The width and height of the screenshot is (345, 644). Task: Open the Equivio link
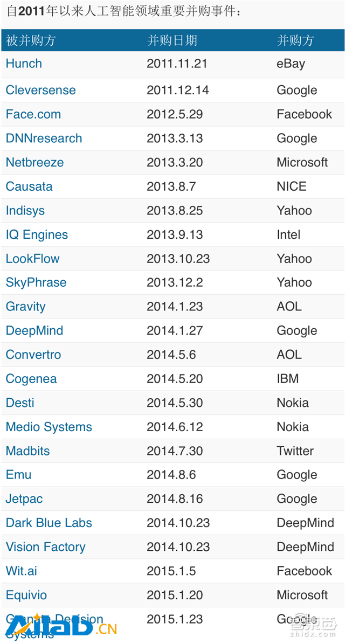point(26,595)
